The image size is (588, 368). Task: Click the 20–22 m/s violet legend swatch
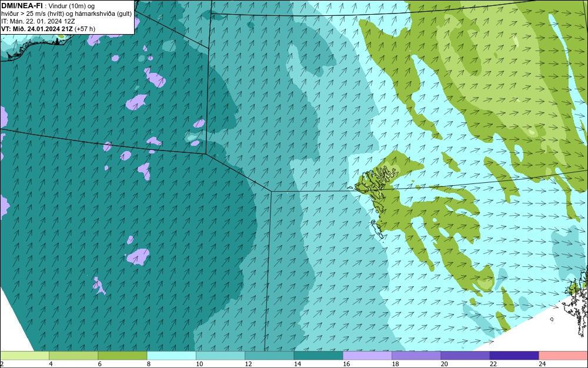(x=465, y=356)
